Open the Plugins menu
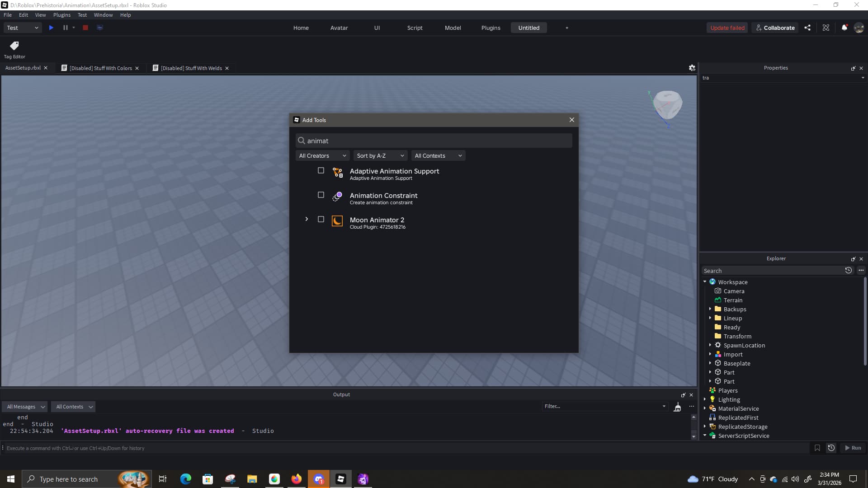Image resolution: width=868 pixels, height=488 pixels. tap(62, 15)
